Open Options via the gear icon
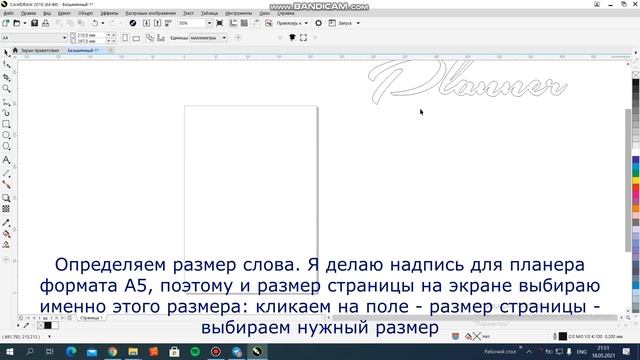 (x=319, y=23)
